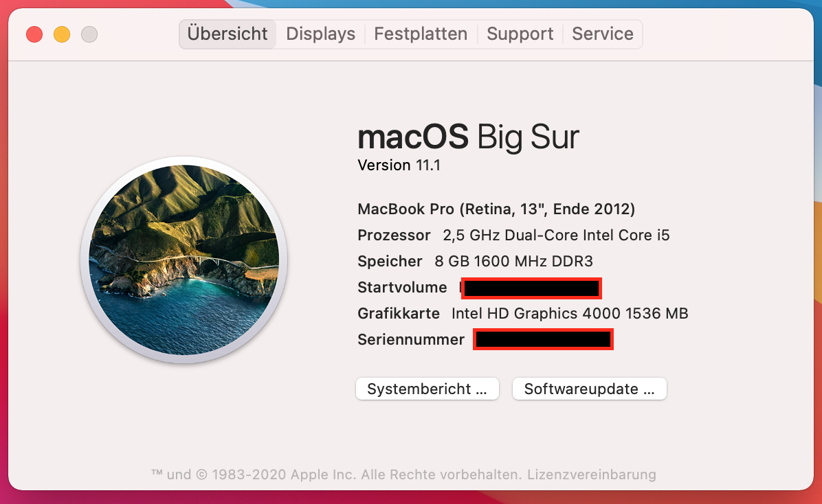This screenshot has width=822, height=504.
Task: Switch to the Displays tab
Action: click(320, 34)
